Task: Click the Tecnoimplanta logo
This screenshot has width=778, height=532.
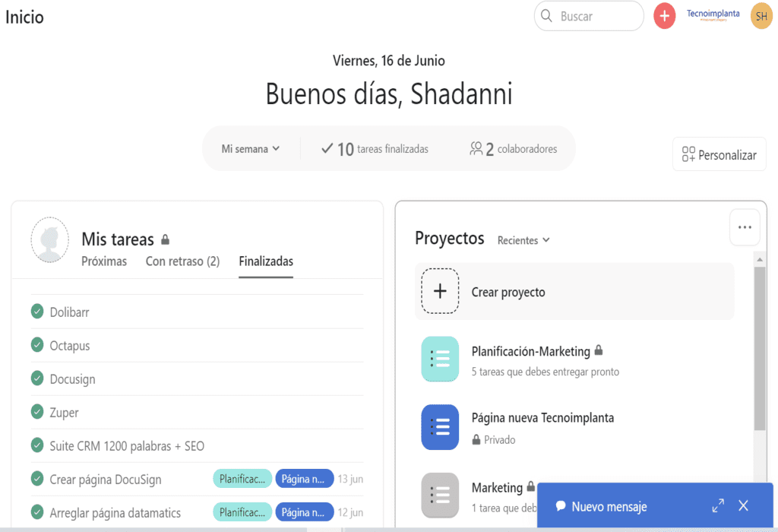Action: click(713, 14)
